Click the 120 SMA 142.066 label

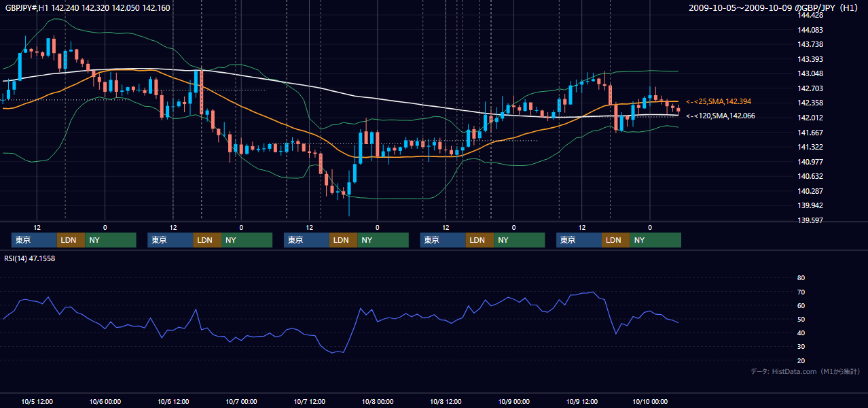(x=721, y=116)
